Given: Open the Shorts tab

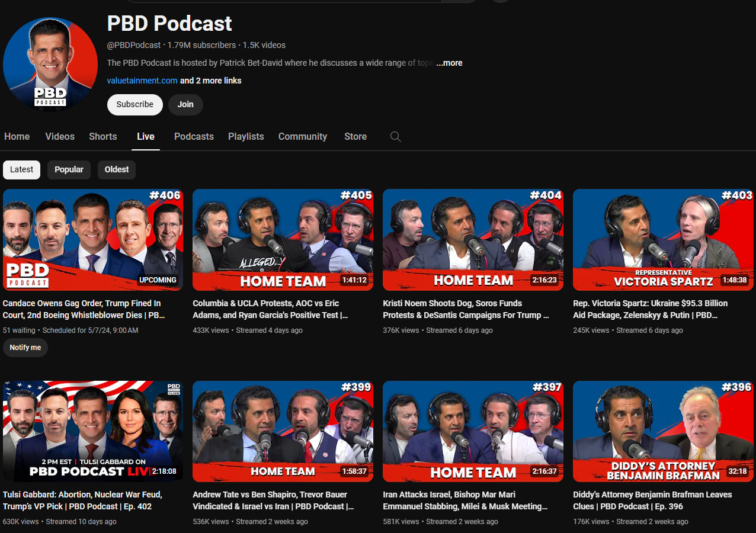Looking at the screenshot, I should pos(103,136).
